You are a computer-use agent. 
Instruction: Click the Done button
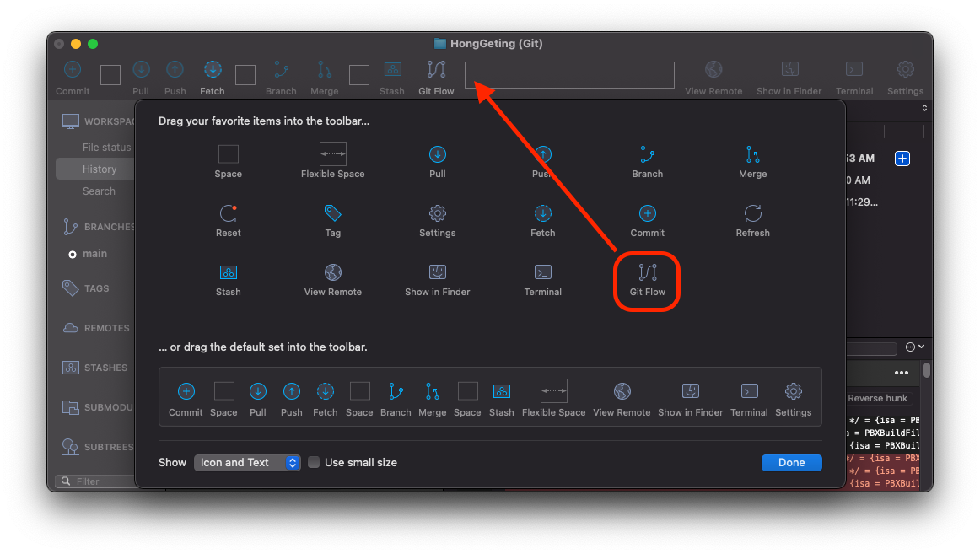click(791, 462)
